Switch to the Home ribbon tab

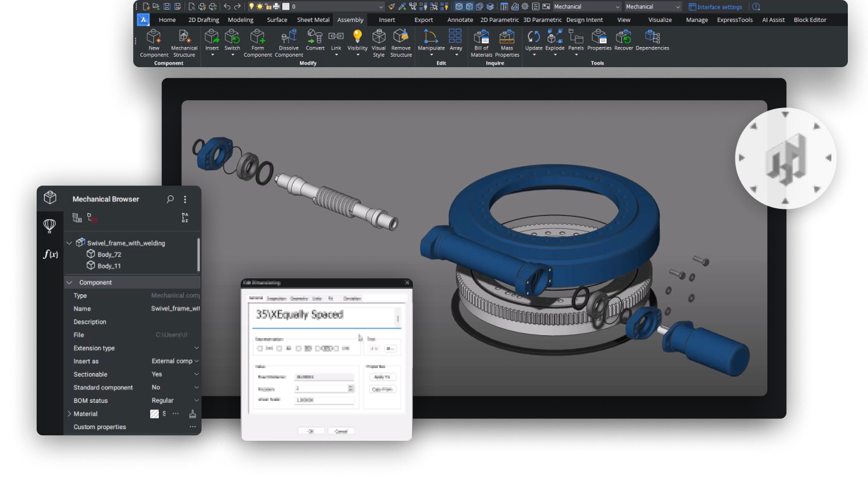tap(167, 20)
